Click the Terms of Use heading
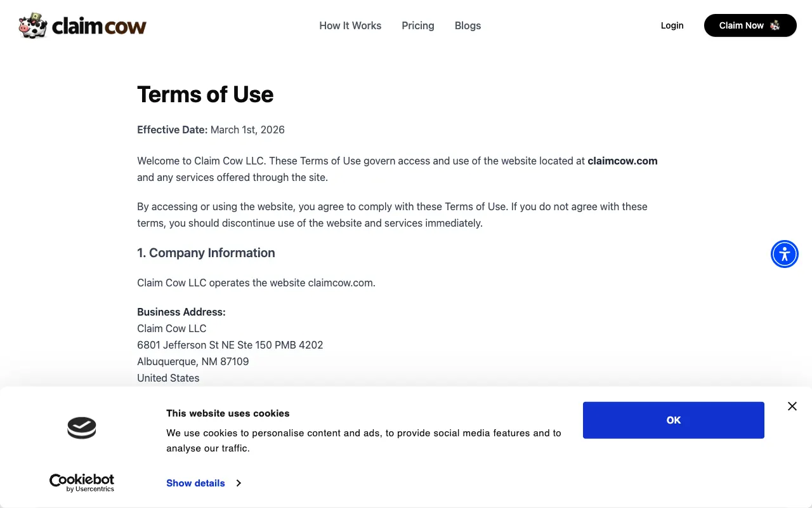Image resolution: width=812 pixels, height=508 pixels. pos(206,94)
